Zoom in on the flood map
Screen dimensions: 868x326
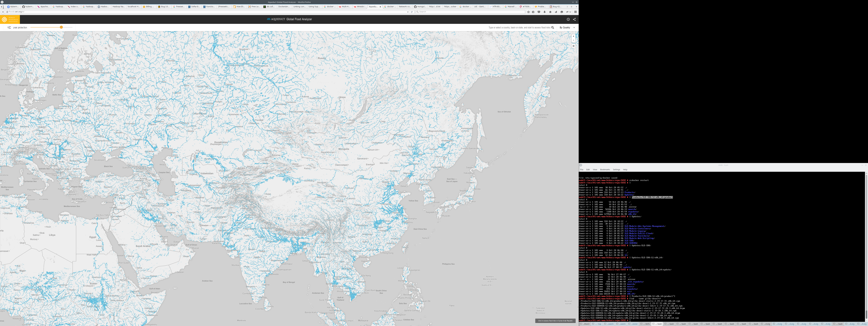[574, 36]
